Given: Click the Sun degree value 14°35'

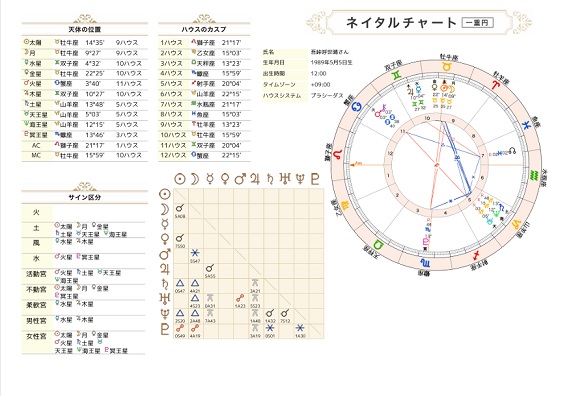Looking at the screenshot, I should [94, 43].
